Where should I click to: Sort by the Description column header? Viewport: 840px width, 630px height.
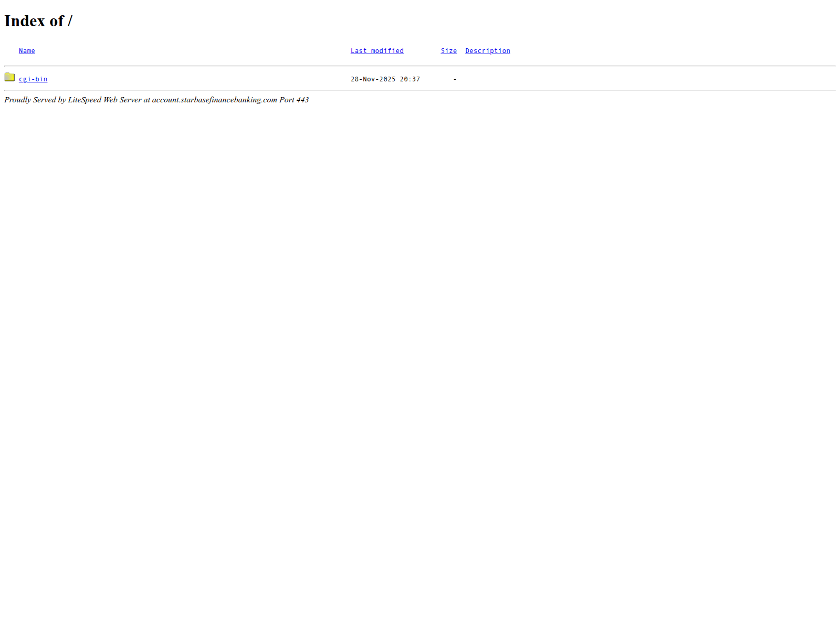(x=488, y=51)
